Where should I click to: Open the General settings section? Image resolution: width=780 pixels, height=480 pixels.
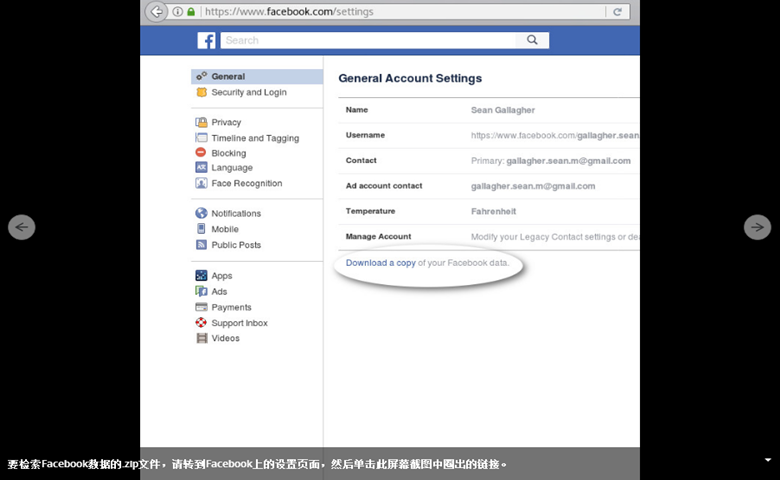257,76
